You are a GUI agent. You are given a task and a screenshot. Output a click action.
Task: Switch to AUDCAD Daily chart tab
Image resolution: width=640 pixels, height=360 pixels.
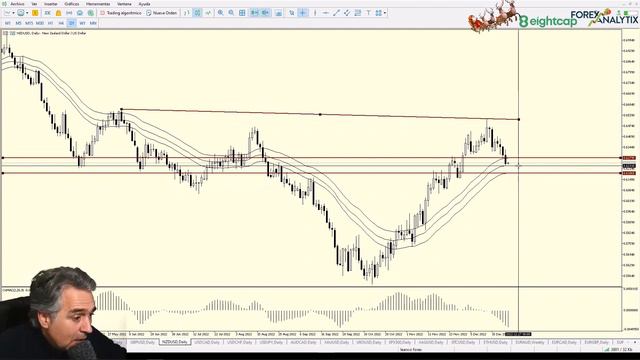[x=303, y=342]
